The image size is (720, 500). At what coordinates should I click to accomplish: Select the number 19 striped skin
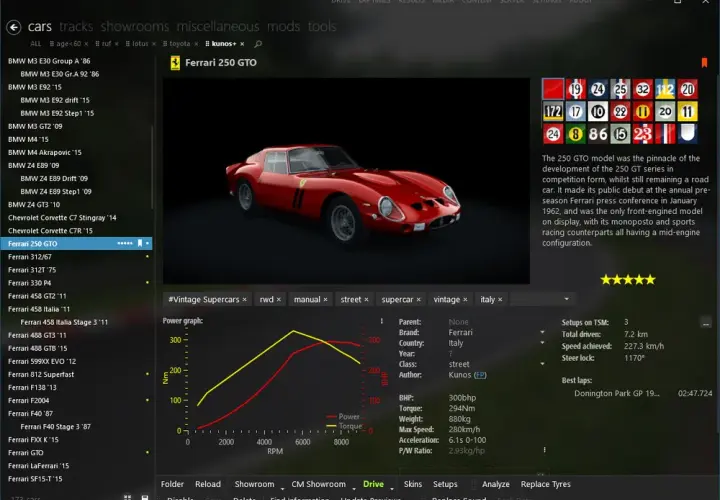coord(575,89)
